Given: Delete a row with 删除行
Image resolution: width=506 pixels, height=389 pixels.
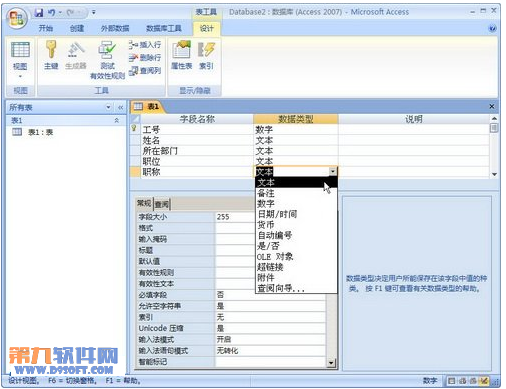Looking at the screenshot, I should (x=145, y=57).
